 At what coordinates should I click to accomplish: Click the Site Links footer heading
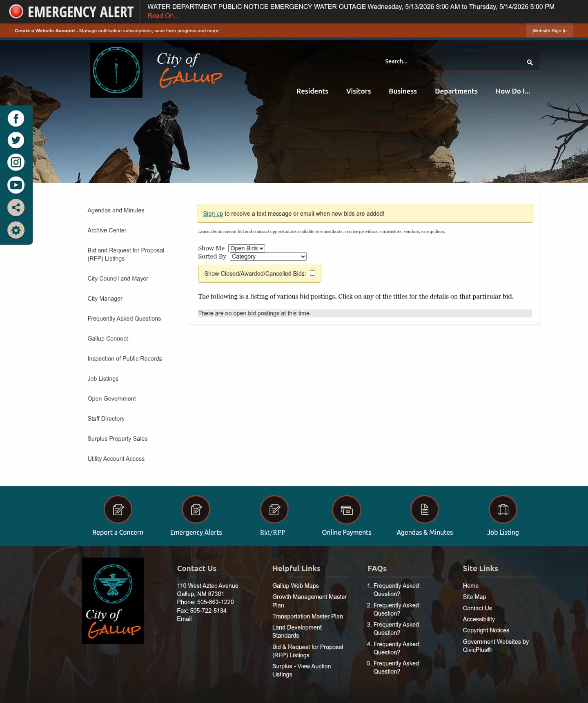(480, 568)
